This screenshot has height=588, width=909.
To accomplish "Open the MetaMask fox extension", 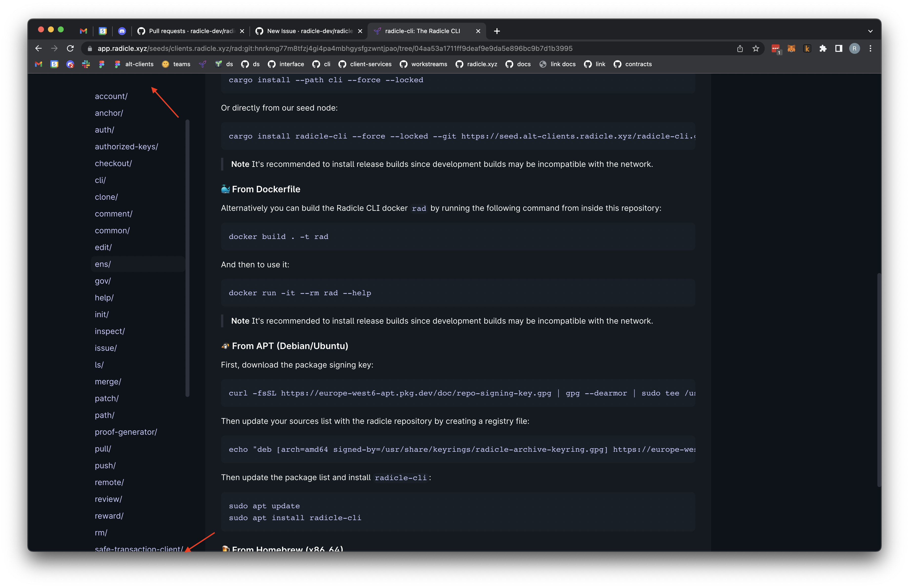I will point(791,48).
